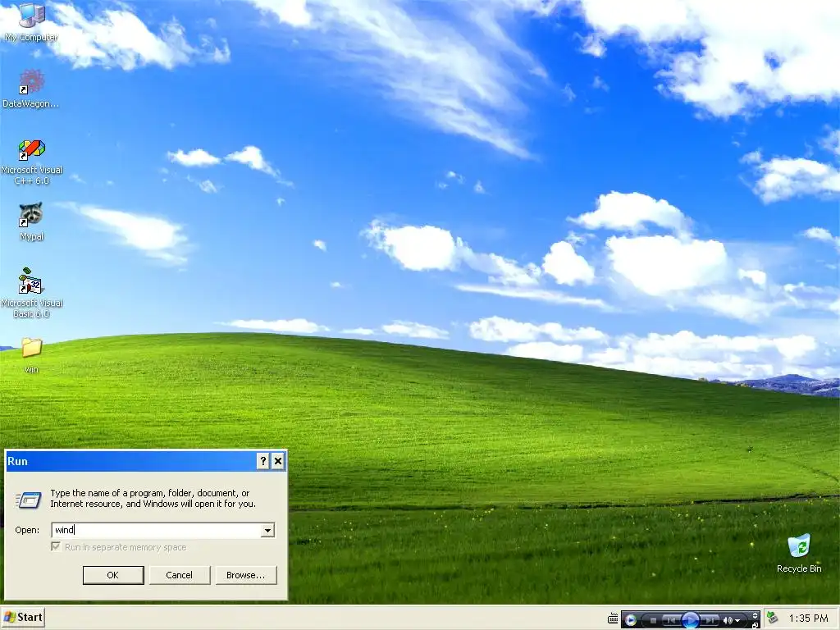Expand the Open combo box history dropdown
The height and width of the screenshot is (630, 840).
click(268, 531)
